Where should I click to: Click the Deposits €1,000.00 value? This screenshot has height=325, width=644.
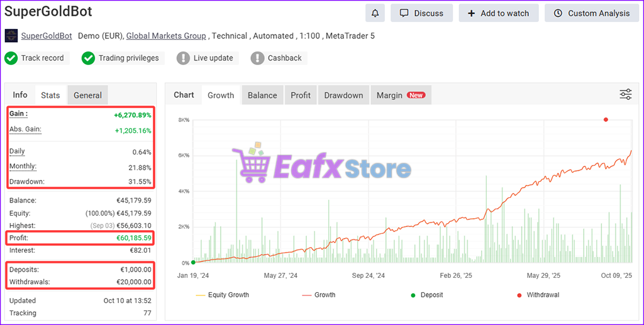point(136,270)
